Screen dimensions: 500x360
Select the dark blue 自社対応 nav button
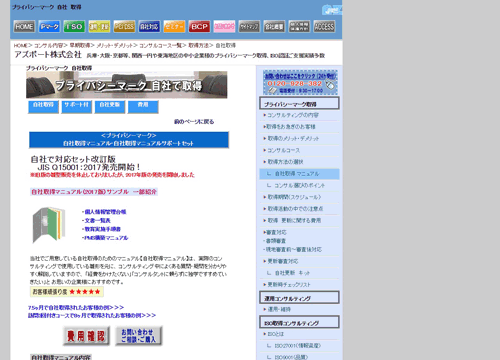tap(149, 27)
